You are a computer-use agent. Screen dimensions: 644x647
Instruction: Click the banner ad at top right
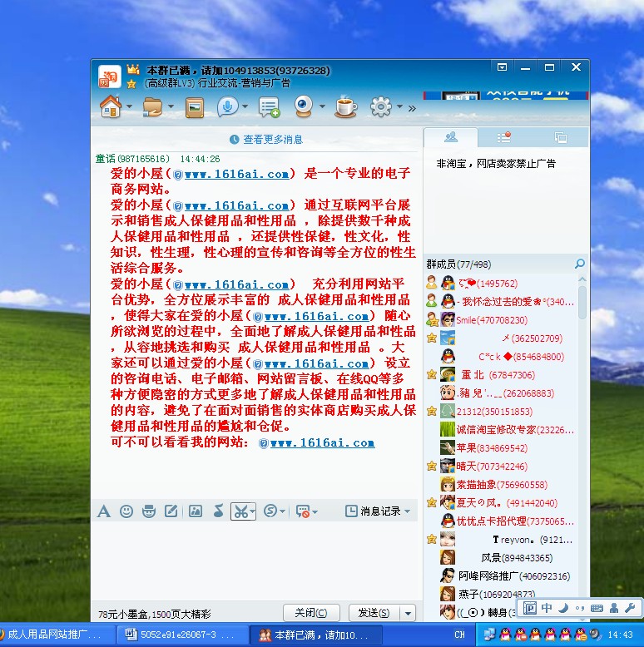pos(505,96)
